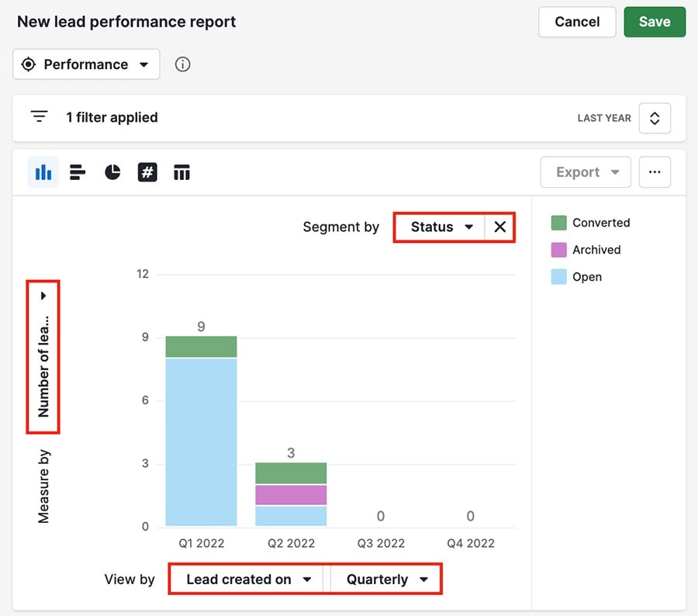
Task: Save the new lead performance report
Action: tap(655, 22)
